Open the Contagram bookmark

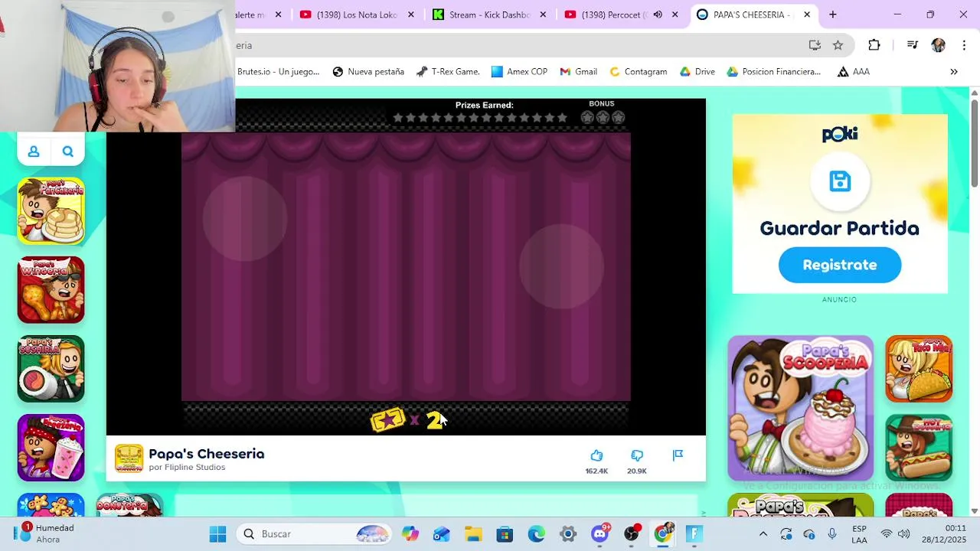639,72
